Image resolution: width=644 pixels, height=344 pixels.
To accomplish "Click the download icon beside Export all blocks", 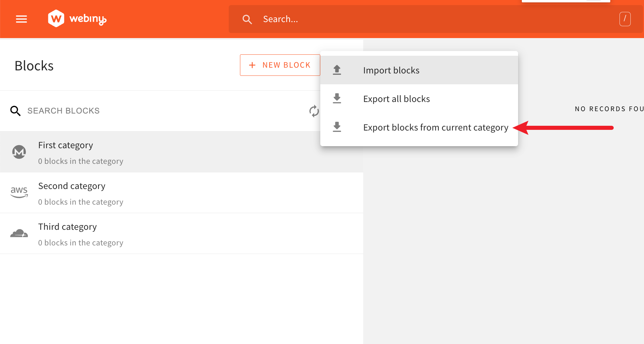I will click(x=337, y=98).
